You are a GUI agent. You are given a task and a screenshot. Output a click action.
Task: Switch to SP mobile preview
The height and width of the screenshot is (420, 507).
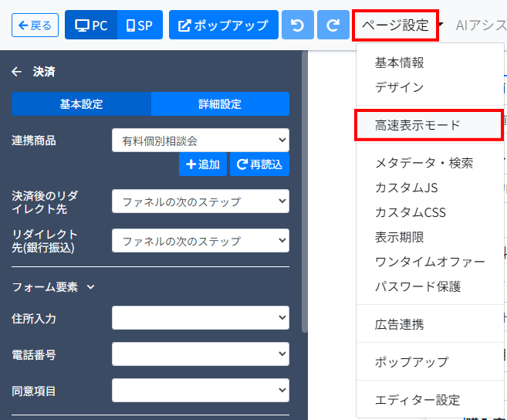[140, 25]
